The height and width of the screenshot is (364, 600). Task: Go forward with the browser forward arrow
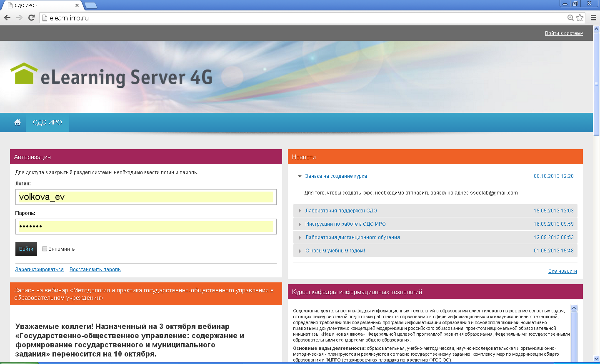[19, 17]
